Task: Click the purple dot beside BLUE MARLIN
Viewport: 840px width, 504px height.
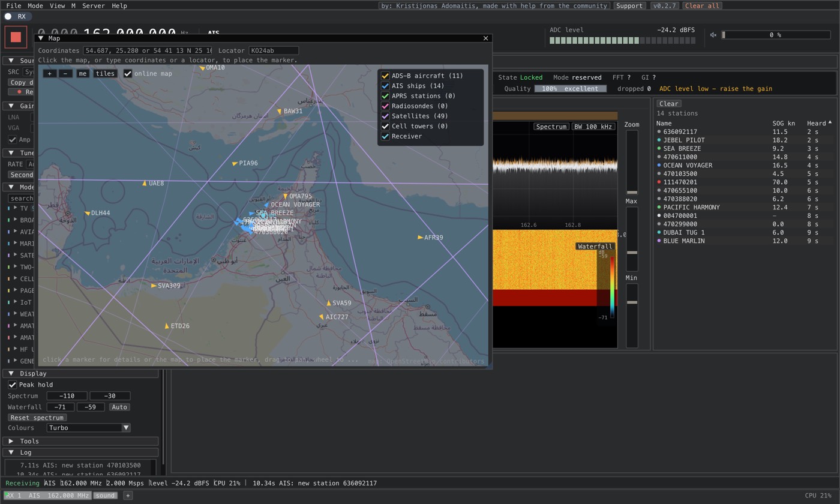Action: (659, 241)
